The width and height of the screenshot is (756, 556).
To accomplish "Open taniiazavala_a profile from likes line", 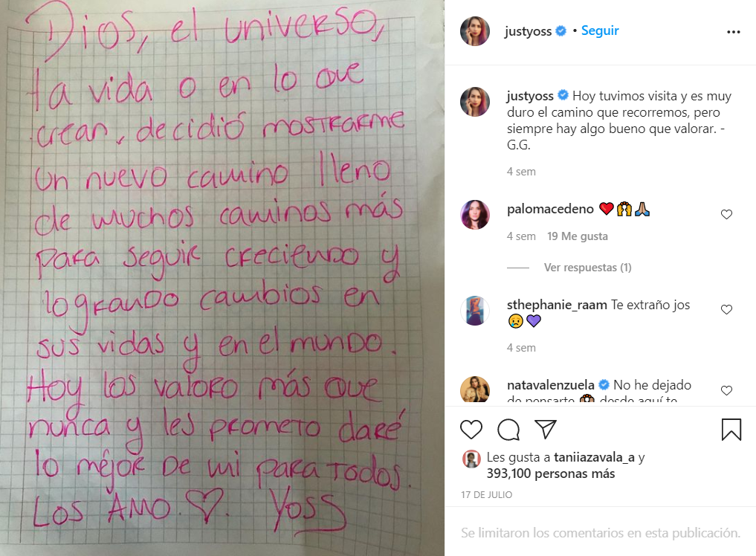I will click(x=594, y=457).
